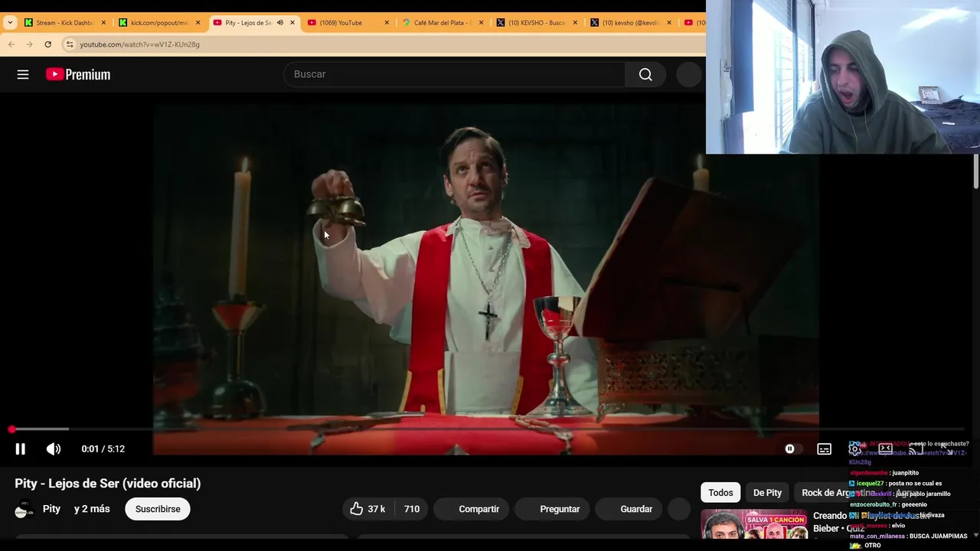Click chat username mate_con_milanesa
The height and width of the screenshot is (551, 980).
click(x=877, y=536)
